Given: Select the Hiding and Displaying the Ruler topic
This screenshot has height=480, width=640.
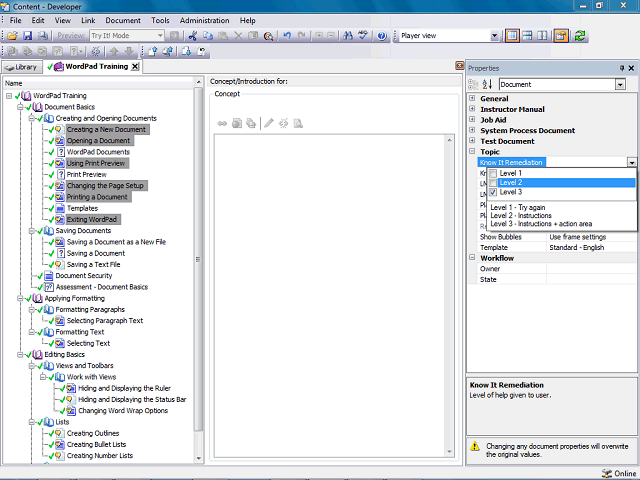Looking at the screenshot, I should click(124, 388).
